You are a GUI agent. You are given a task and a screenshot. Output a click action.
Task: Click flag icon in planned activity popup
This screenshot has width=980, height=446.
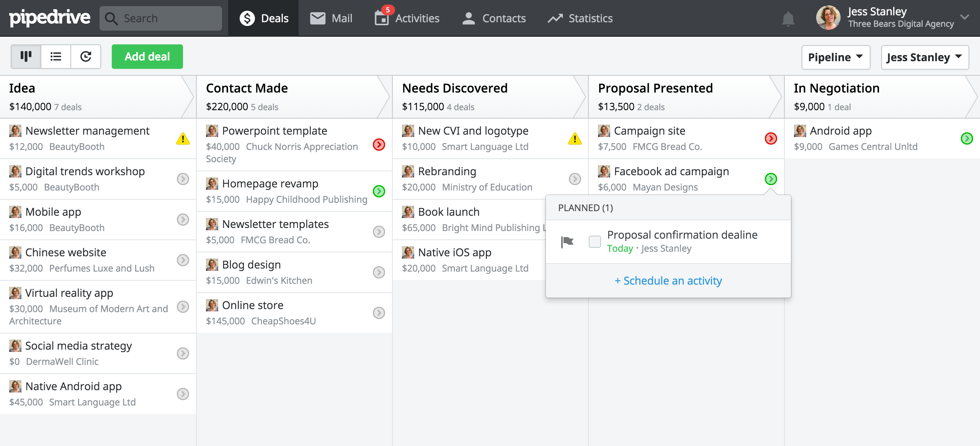(567, 242)
